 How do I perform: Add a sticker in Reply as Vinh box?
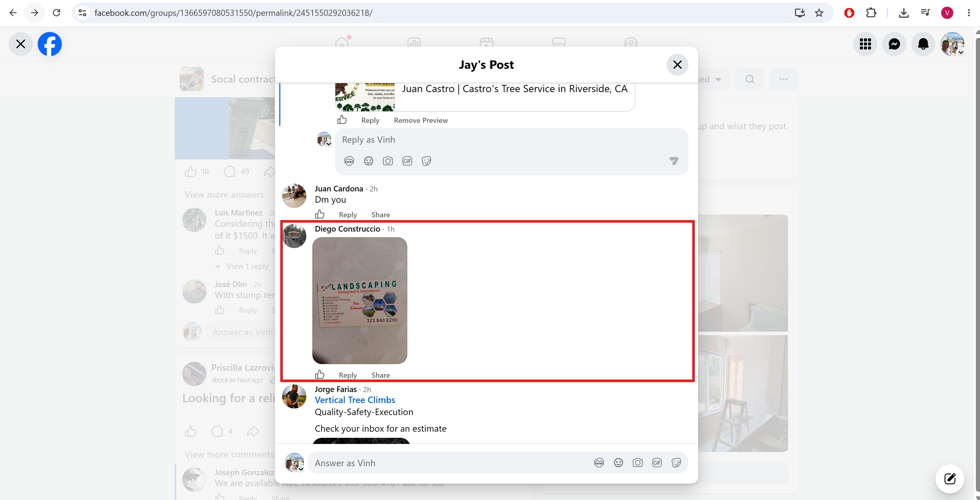click(427, 161)
